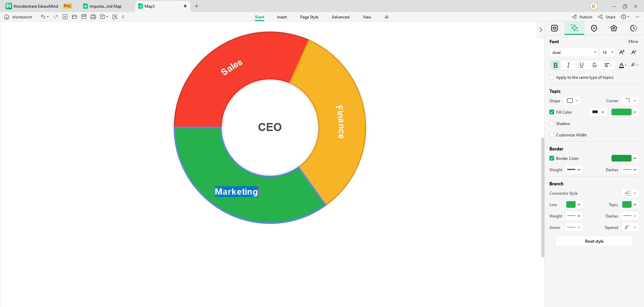Open the quick access customize arrow
The height and width of the screenshot is (307, 644).
click(x=123, y=17)
